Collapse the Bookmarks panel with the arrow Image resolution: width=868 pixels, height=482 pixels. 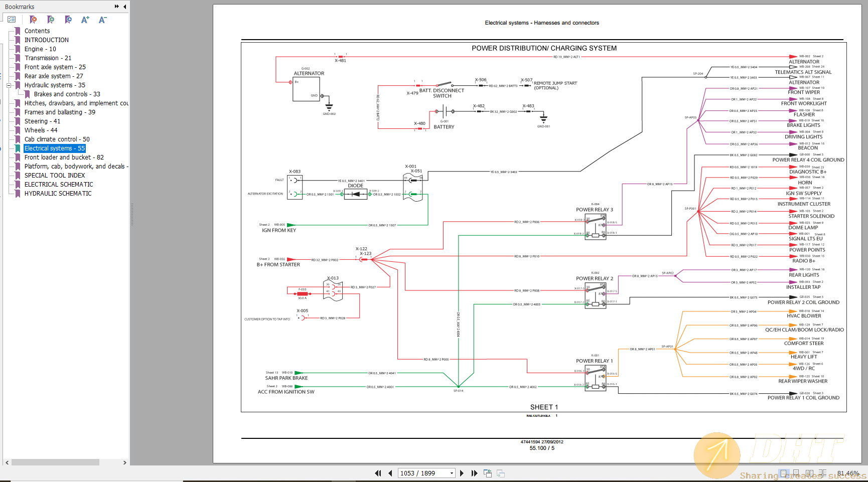(124, 7)
